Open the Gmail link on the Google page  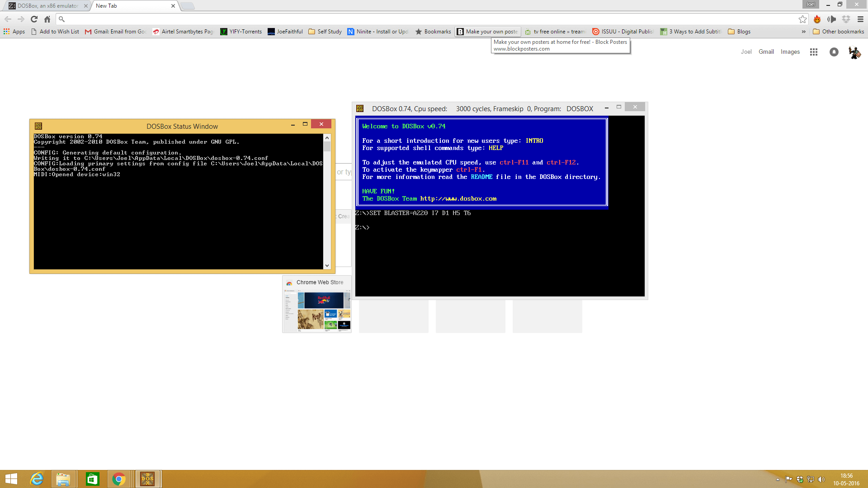[766, 52]
